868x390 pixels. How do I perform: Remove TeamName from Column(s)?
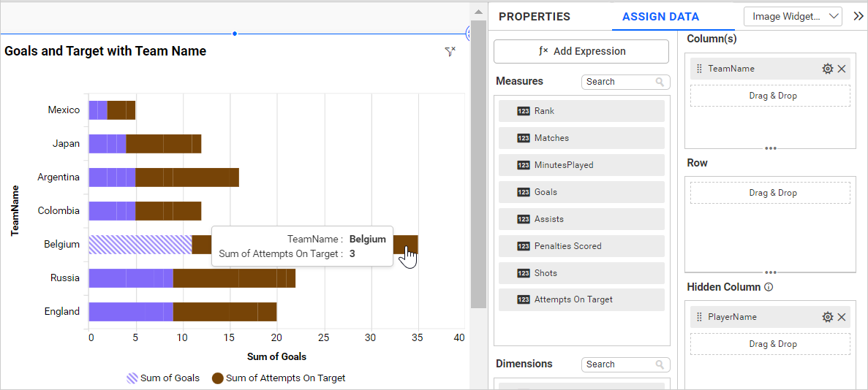(x=842, y=69)
